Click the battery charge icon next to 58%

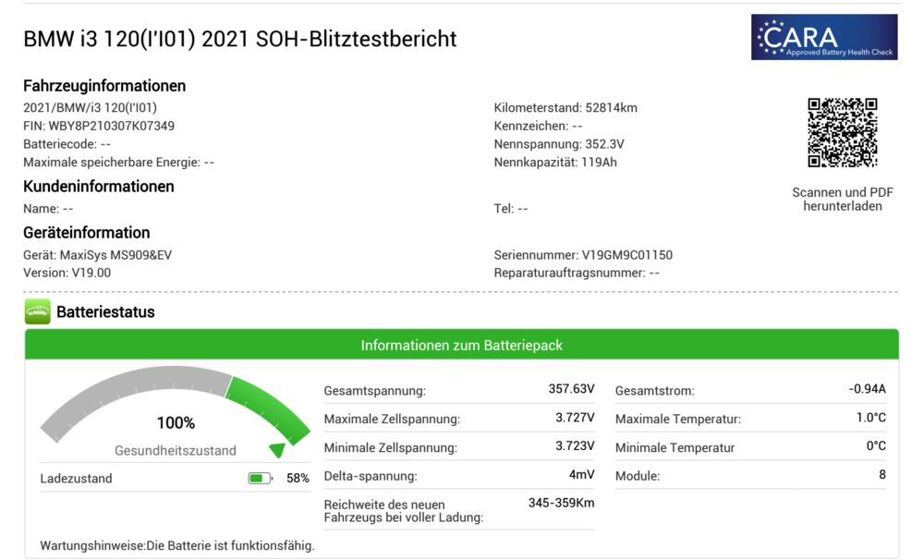(x=260, y=479)
